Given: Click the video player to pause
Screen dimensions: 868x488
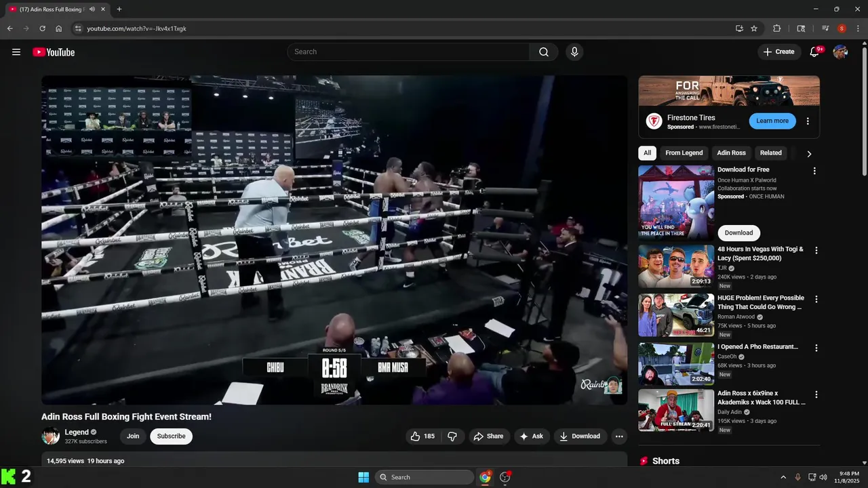Looking at the screenshot, I should pyautogui.click(x=334, y=240).
